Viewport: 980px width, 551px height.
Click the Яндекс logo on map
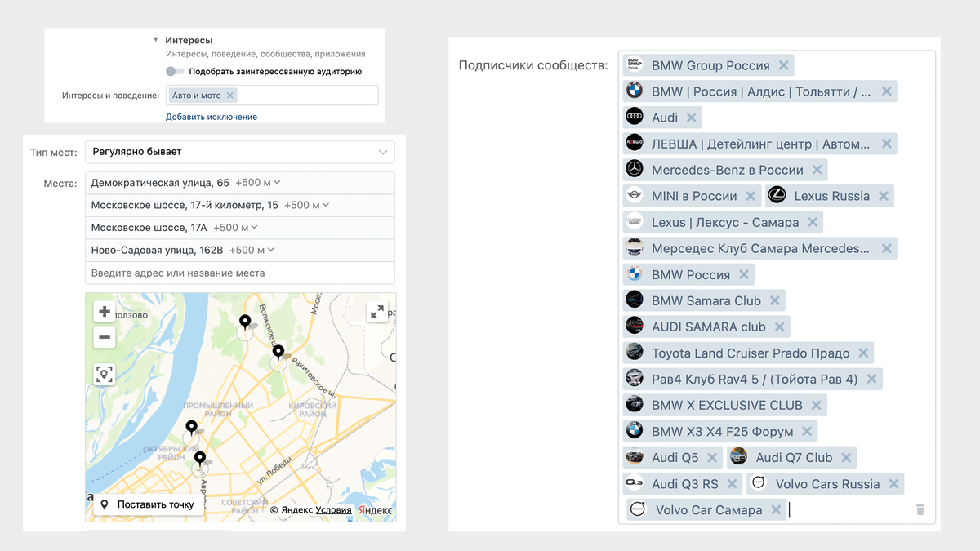tap(376, 510)
